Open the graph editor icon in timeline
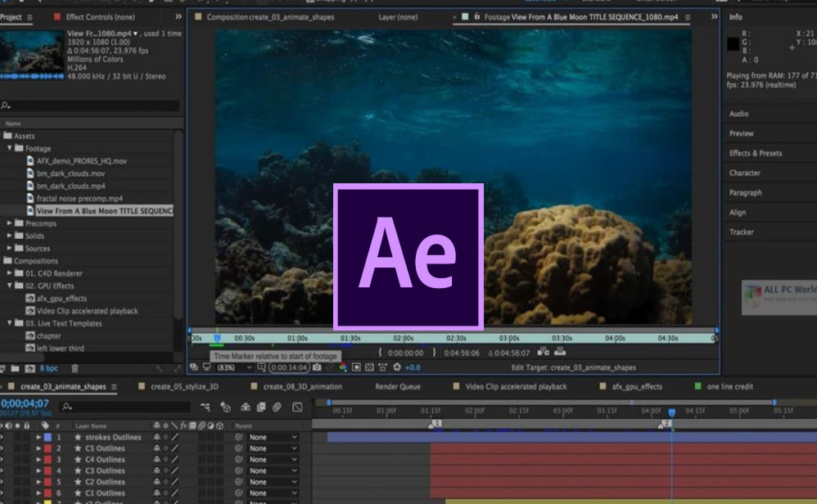 point(297,407)
